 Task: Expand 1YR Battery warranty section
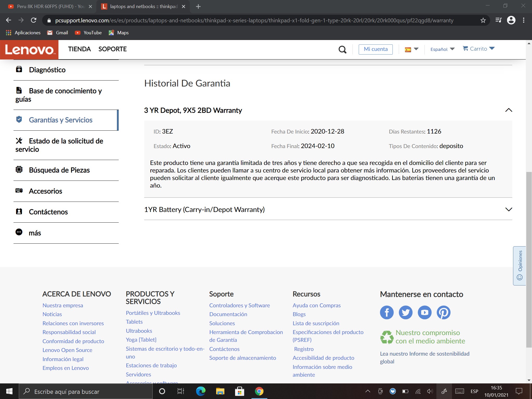[509, 209]
